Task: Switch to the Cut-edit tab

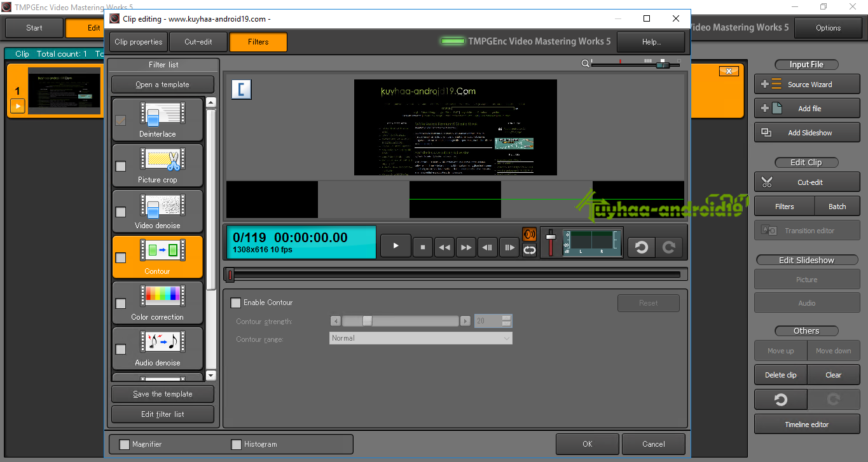Action: (198, 42)
